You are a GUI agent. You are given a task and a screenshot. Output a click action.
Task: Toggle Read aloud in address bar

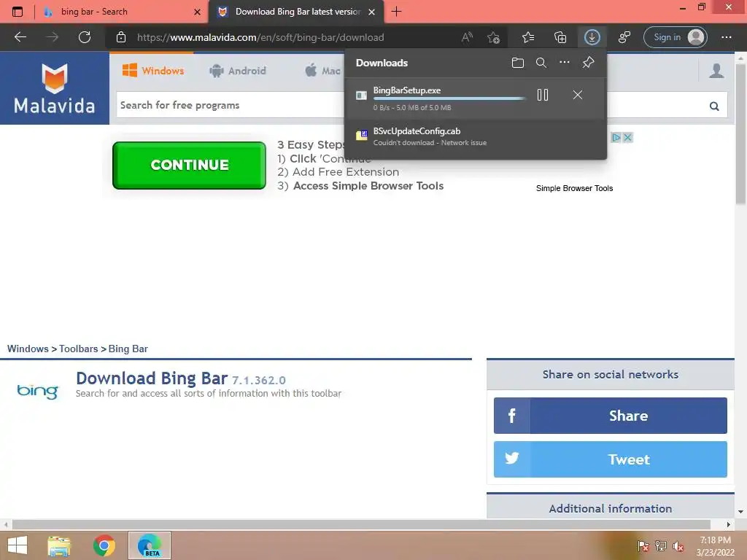(x=467, y=37)
